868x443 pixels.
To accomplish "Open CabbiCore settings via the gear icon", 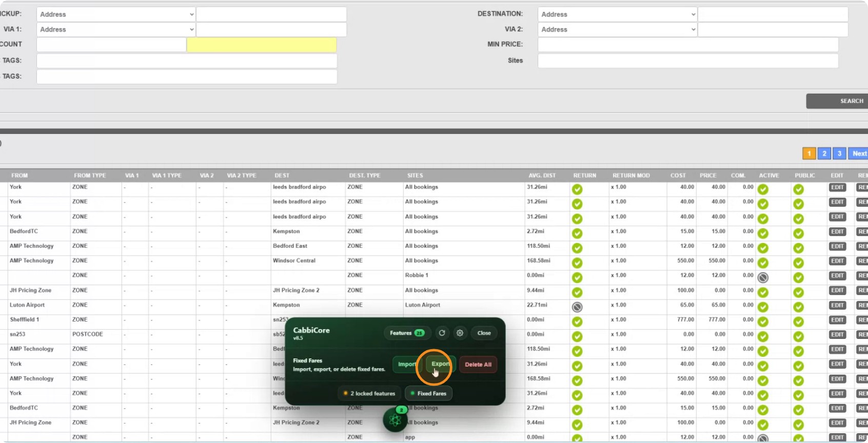I will pos(460,333).
